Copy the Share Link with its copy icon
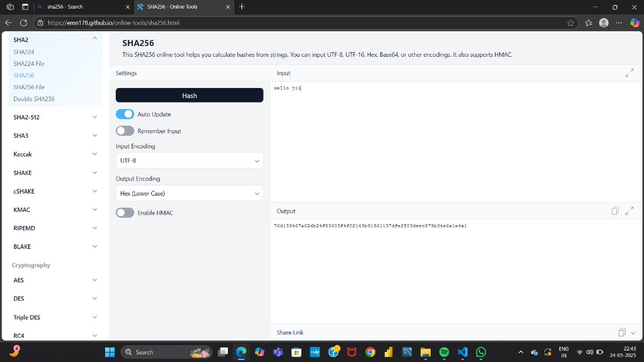The width and height of the screenshot is (644, 362). [621, 333]
